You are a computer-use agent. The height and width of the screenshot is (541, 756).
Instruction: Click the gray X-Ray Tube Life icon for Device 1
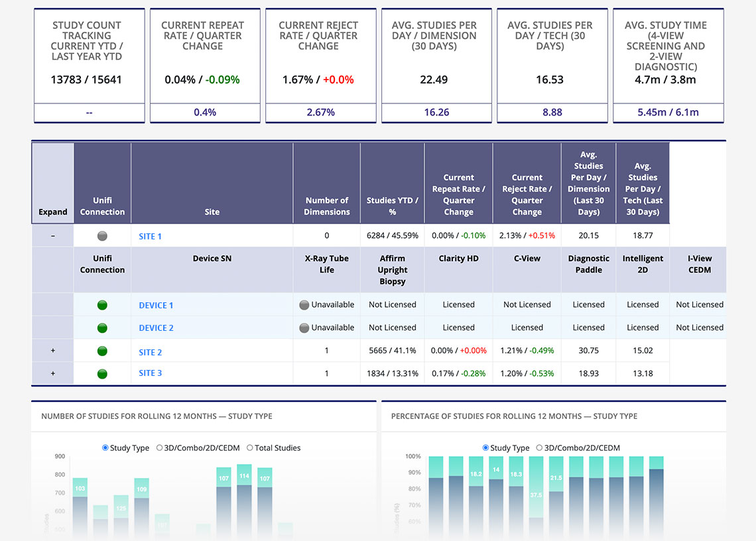[x=304, y=305]
